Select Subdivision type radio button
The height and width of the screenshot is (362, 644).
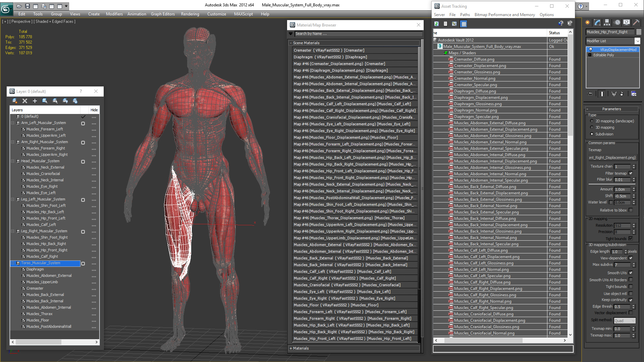coord(592,134)
